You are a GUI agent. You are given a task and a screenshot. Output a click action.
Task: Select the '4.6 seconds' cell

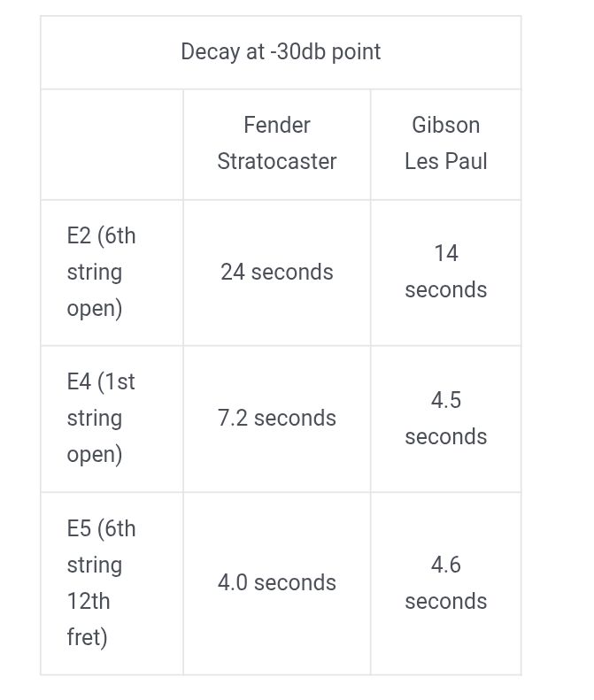click(446, 582)
